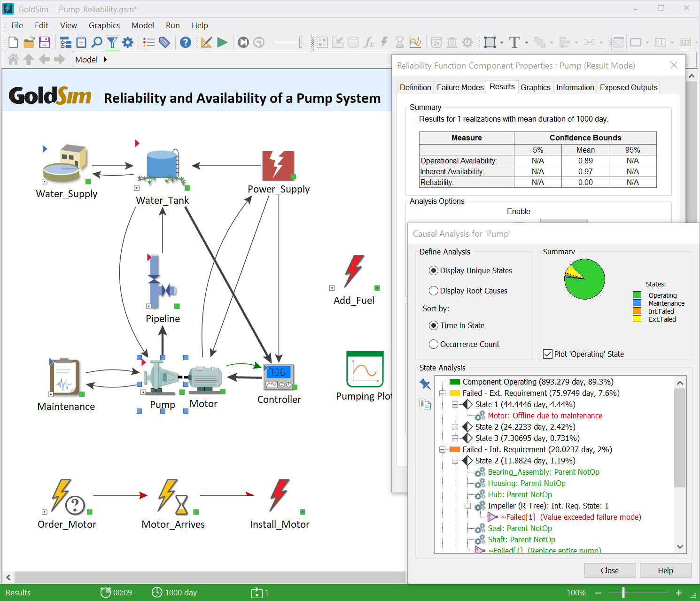The height and width of the screenshot is (601, 700).
Task: Collapse the Failed - Ext. Requirement node
Action: [x=442, y=393]
